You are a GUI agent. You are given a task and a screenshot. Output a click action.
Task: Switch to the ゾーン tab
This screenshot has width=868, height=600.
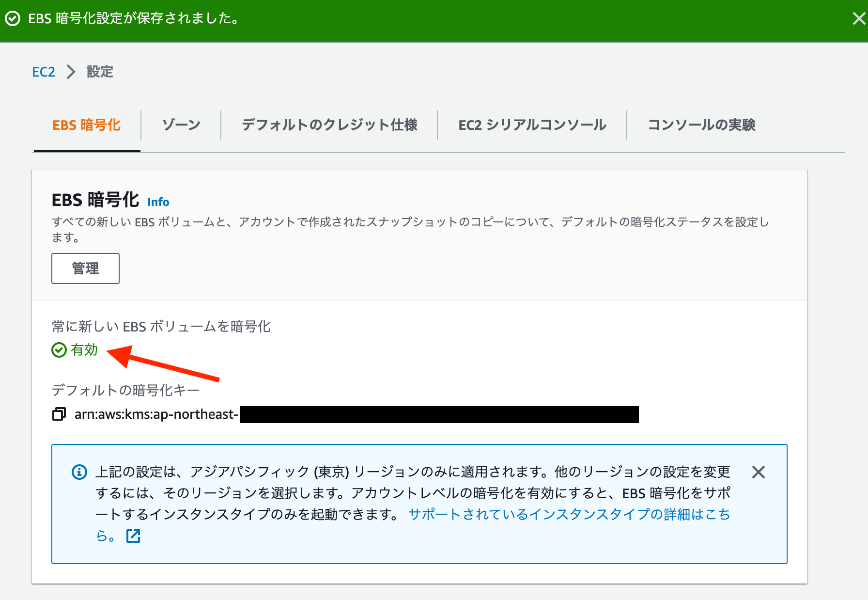[181, 125]
